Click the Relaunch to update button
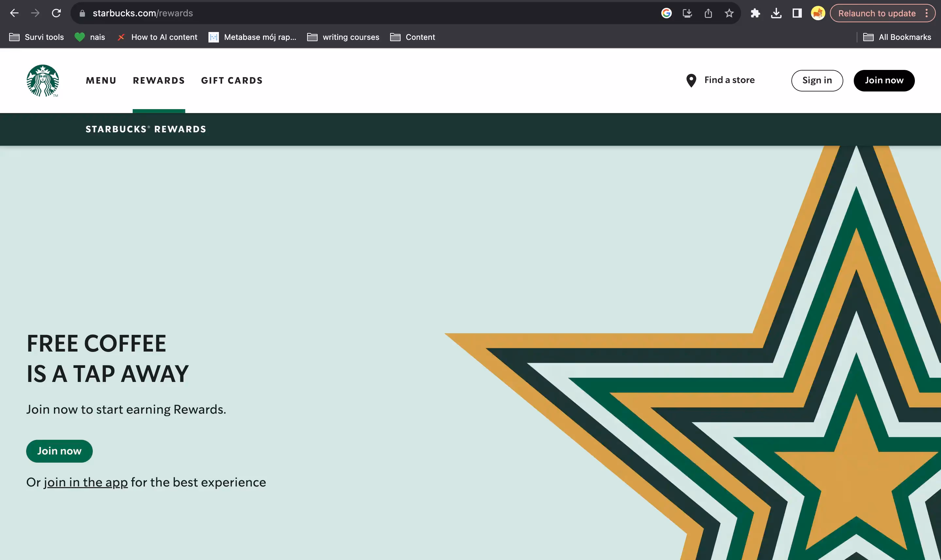941x560 pixels. coord(877,13)
